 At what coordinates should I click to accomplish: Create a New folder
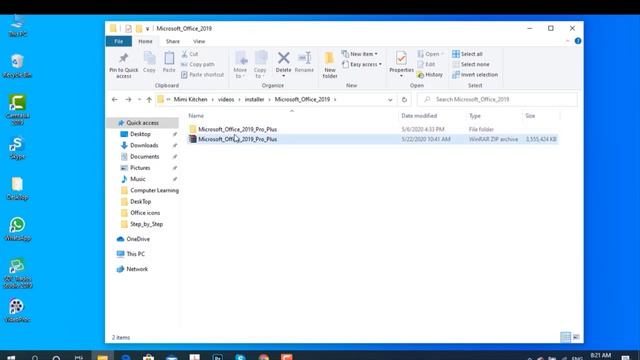coord(330,65)
